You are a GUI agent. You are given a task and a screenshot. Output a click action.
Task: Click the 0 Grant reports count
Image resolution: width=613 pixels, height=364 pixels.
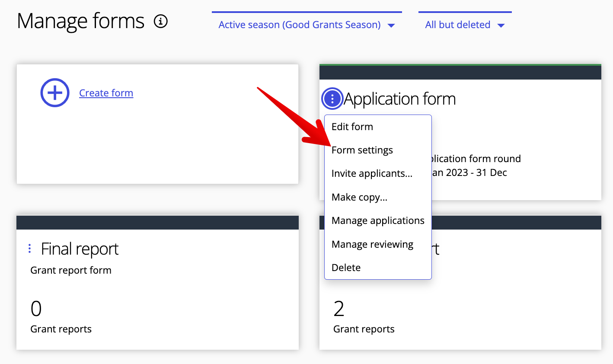click(36, 309)
